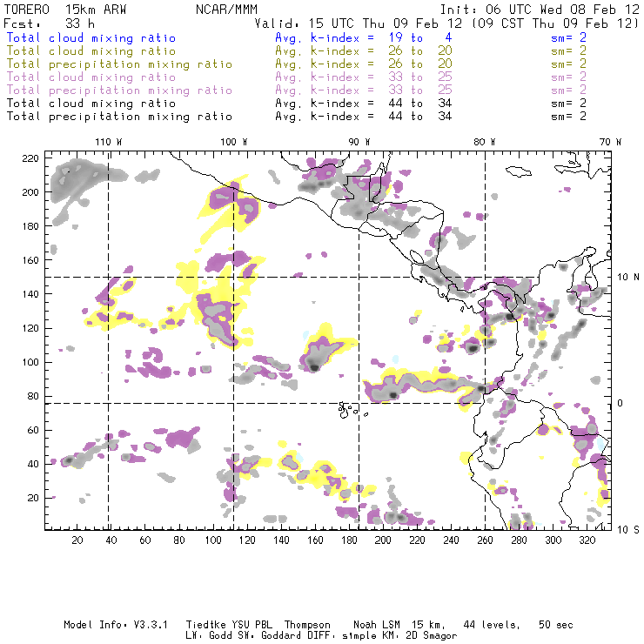
Task: Click the "160" tick on the horizontal axis
Action: coord(315,540)
